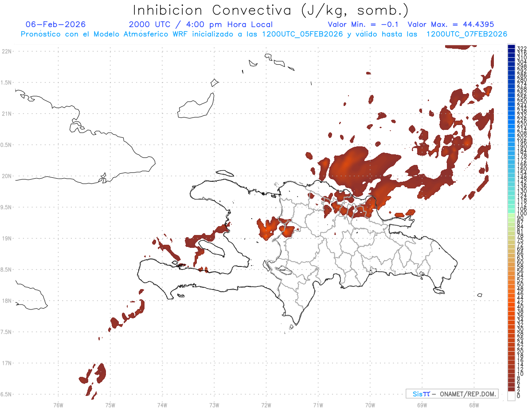Click the '72W' longitude label
The height and width of the screenshot is (411, 532).
click(x=266, y=404)
